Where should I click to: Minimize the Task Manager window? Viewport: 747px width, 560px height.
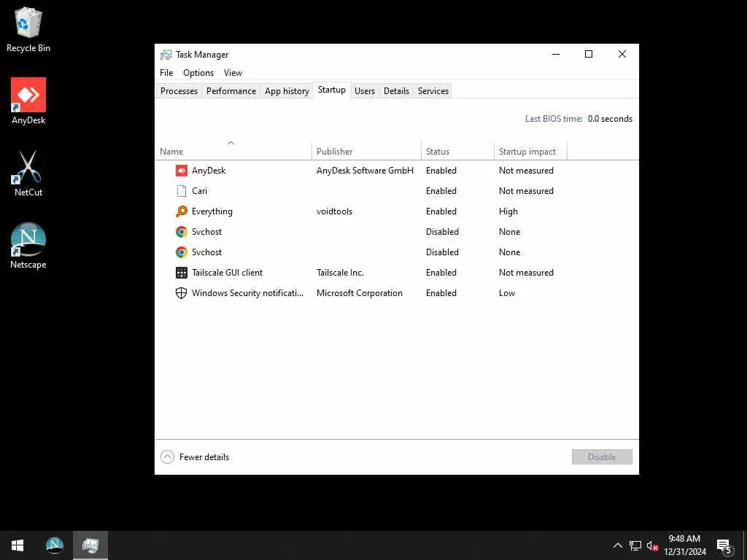[x=556, y=54]
